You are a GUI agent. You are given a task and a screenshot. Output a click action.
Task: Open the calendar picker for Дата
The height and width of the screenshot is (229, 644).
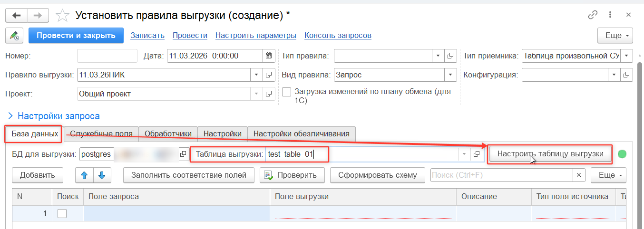[269, 56]
